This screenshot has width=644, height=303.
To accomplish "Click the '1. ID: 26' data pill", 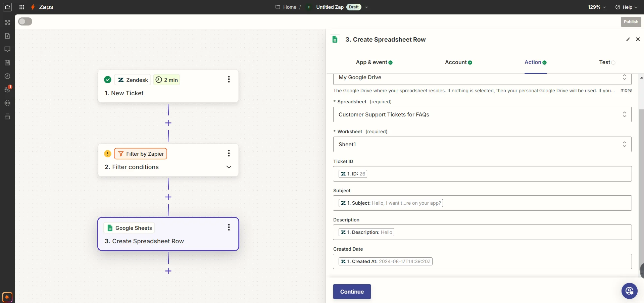I will click(x=353, y=174).
